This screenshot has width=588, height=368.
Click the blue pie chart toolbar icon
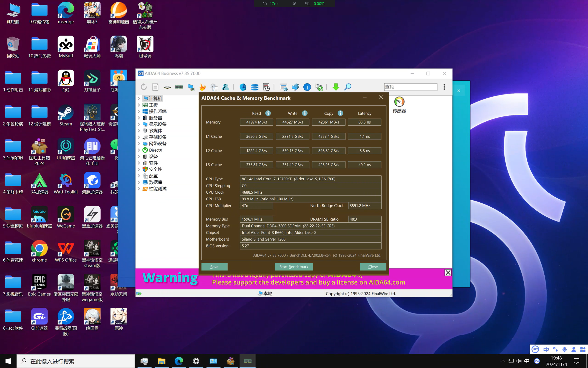(243, 87)
